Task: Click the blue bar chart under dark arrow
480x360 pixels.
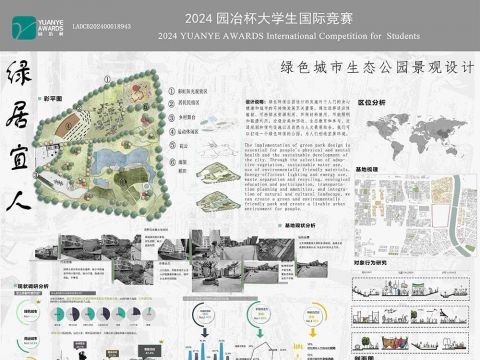Action: click(x=208, y=350)
